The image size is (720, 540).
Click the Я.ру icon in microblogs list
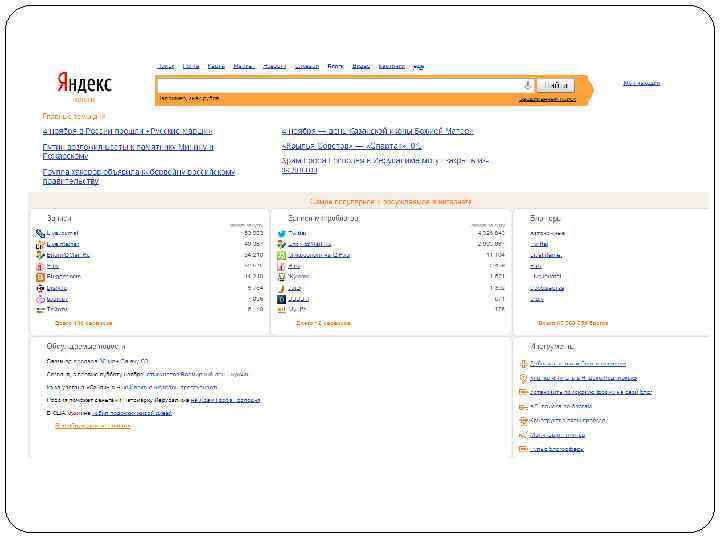[x=281, y=266]
